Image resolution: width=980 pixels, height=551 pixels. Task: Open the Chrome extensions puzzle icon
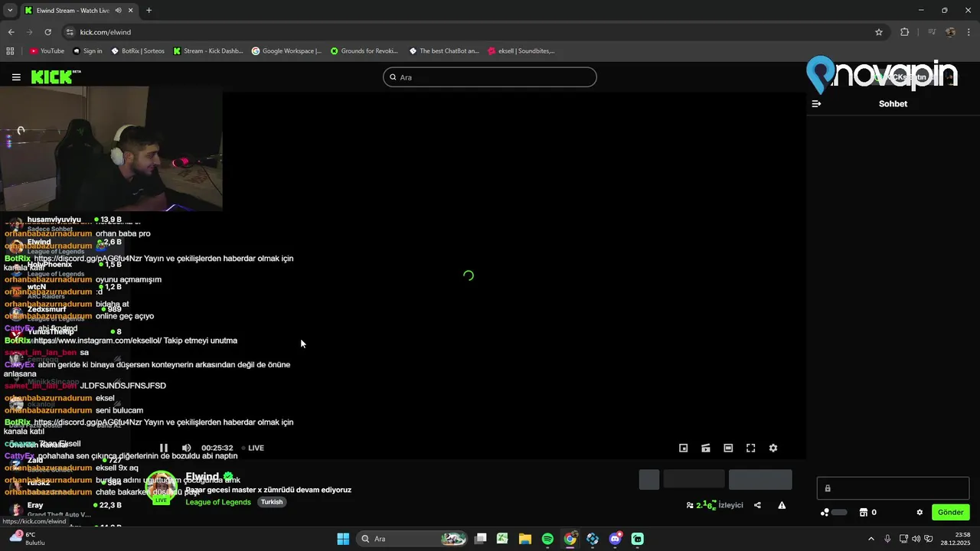[904, 32]
